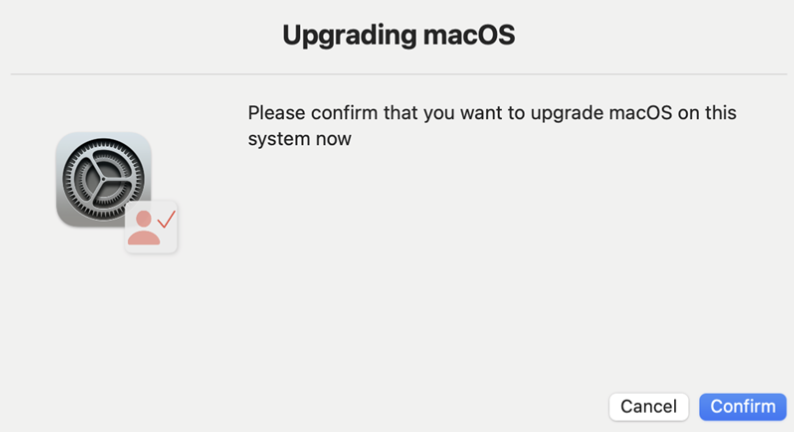Screen dimensions: 794x432
Task: Click the user checkmark badge icon
Action: (x=151, y=227)
